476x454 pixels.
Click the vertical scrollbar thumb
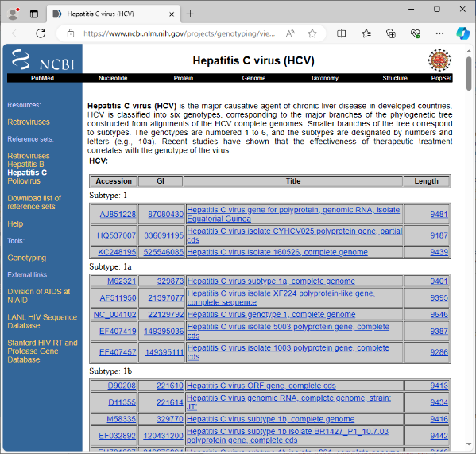click(x=469, y=73)
